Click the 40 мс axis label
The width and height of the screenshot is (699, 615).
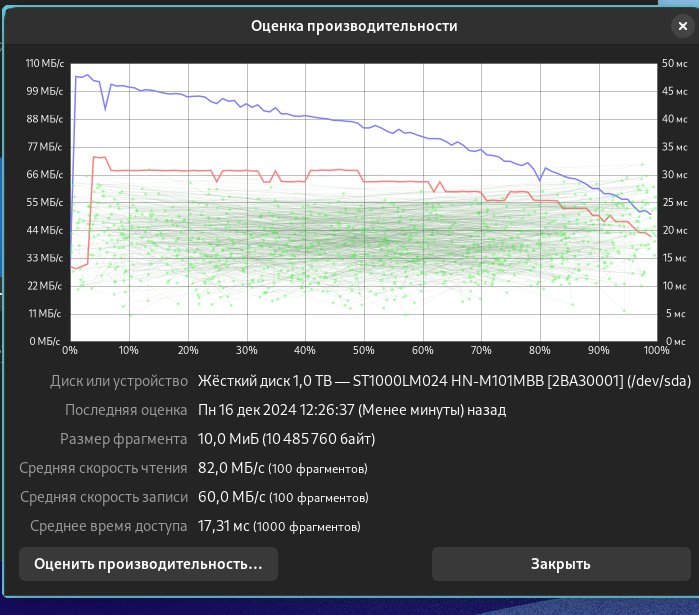[674, 119]
